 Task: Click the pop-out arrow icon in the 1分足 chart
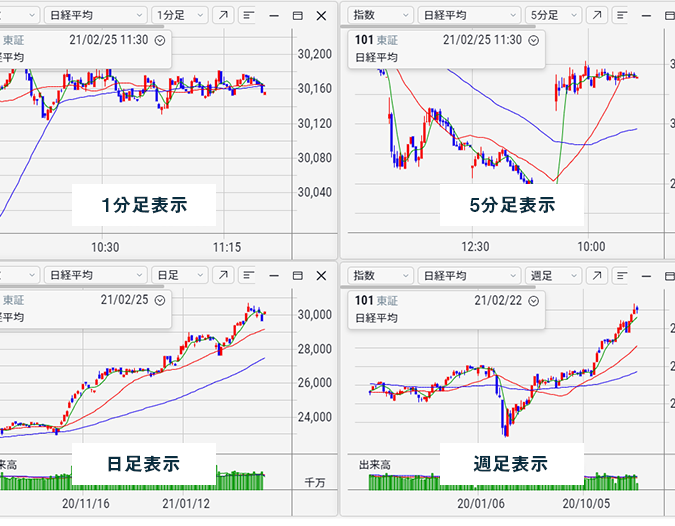[222, 16]
